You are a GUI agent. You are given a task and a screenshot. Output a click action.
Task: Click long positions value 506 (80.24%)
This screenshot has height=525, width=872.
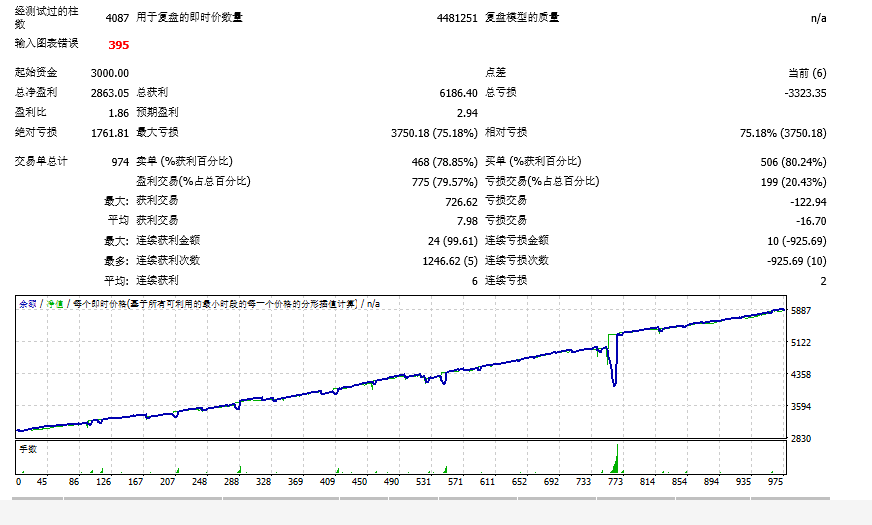793,162
